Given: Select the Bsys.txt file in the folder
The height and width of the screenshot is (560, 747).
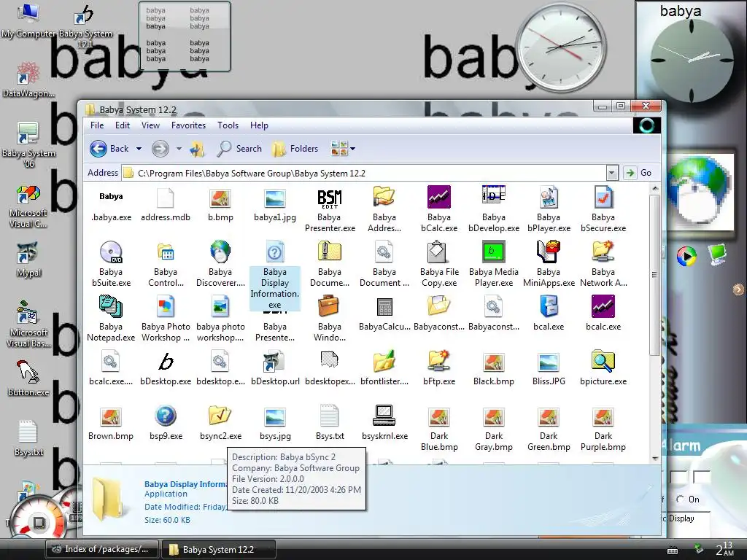Looking at the screenshot, I should (330, 422).
